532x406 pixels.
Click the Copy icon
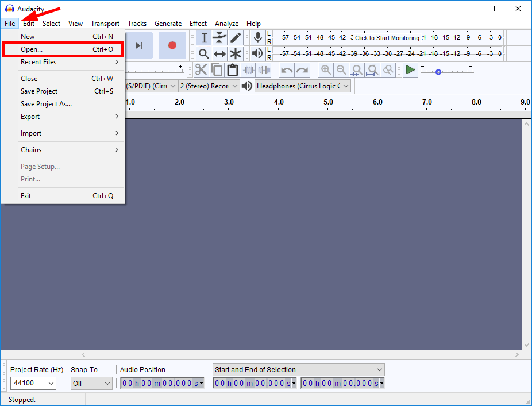(x=217, y=70)
